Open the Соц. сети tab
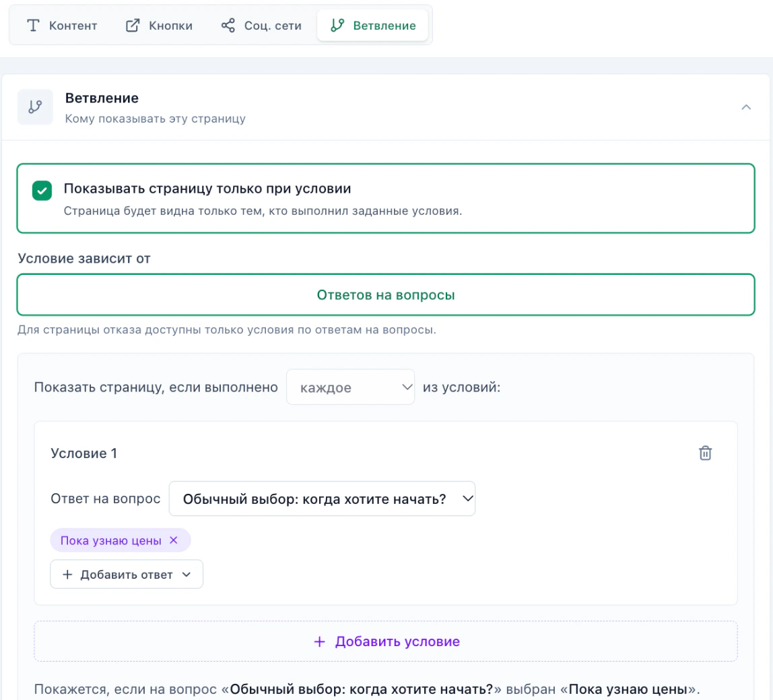Viewport: 773px width, 700px height. pos(261,26)
